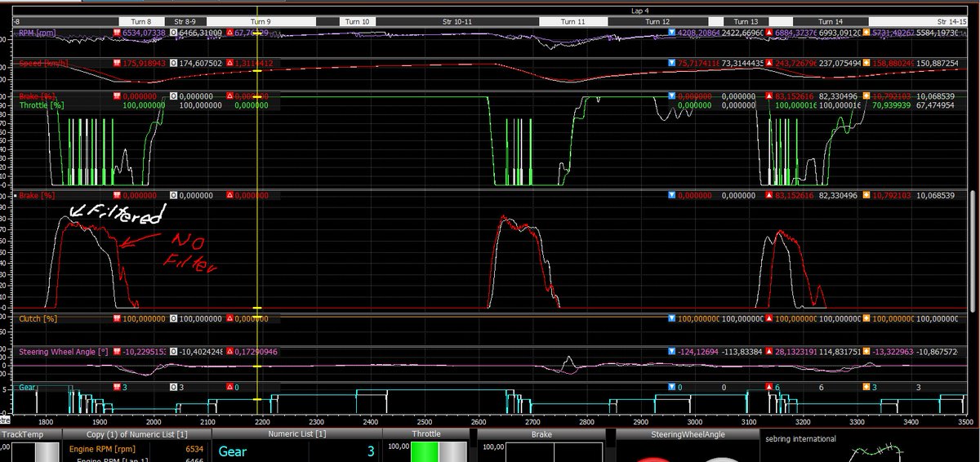Click the orange average icon in the Gear row
The height and width of the screenshot is (462, 980).
click(x=866, y=387)
